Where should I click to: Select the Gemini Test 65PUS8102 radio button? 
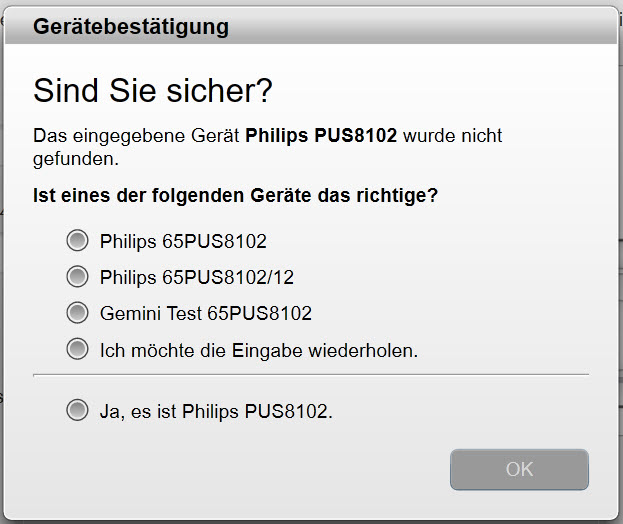[77, 313]
